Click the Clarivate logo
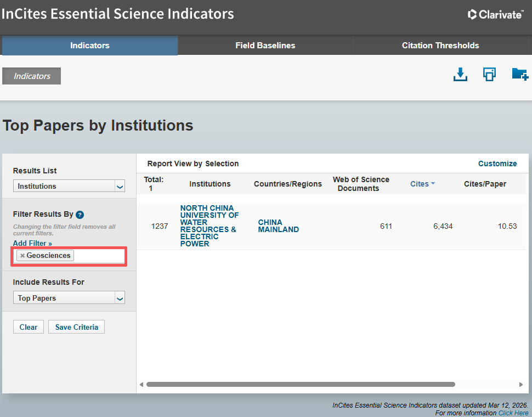This screenshot has width=532, height=417. [495, 15]
